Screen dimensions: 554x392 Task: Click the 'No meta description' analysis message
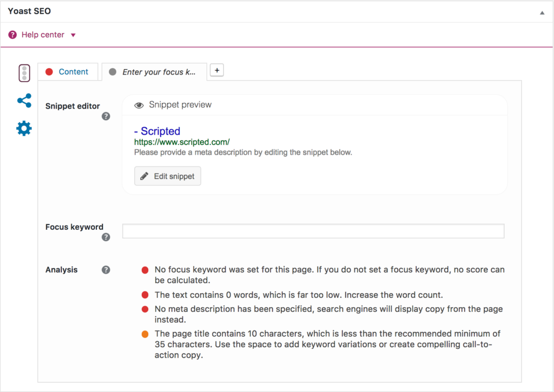click(x=328, y=314)
